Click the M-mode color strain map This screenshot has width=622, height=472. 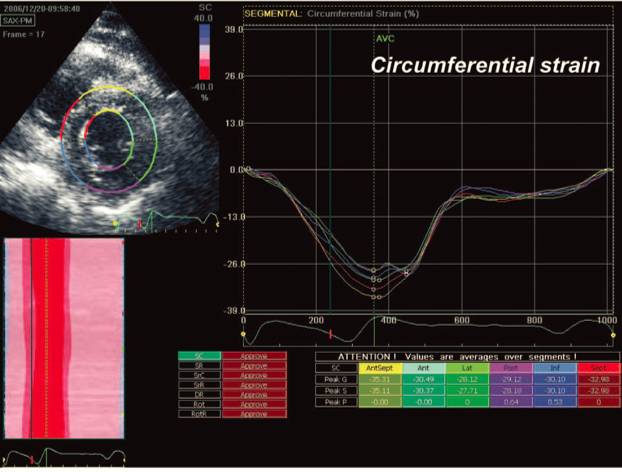coord(64,338)
